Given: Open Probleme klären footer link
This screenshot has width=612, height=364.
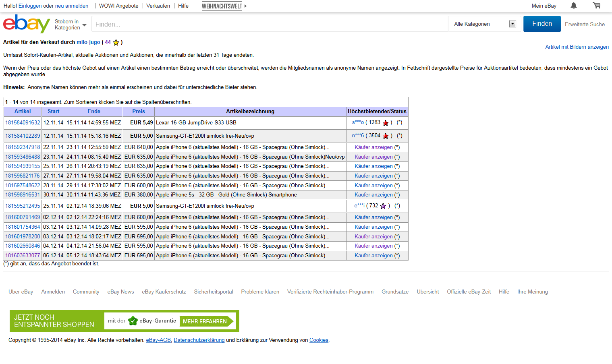Looking at the screenshot, I should [260, 292].
